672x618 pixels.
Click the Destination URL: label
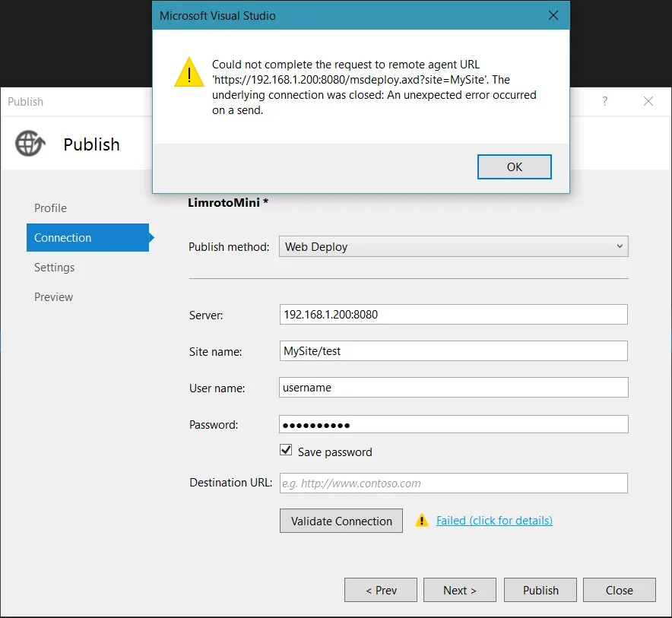click(230, 483)
